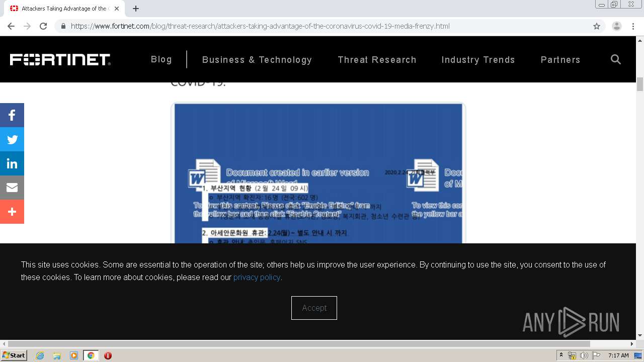Open the Action Center flag icon
The image size is (644, 362).
(x=596, y=355)
